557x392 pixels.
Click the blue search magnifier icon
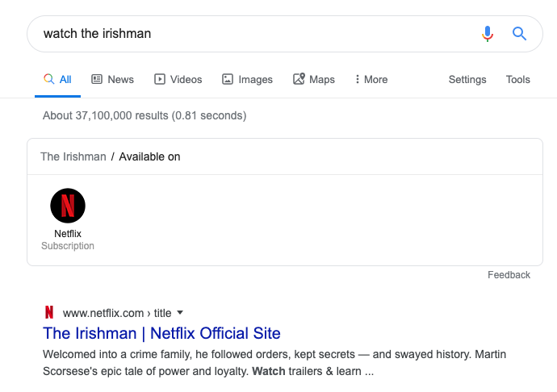pos(519,34)
